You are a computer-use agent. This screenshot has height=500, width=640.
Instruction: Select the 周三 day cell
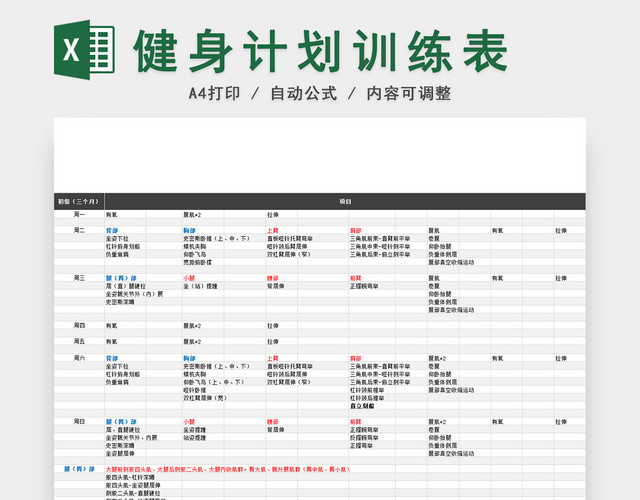[x=79, y=278]
